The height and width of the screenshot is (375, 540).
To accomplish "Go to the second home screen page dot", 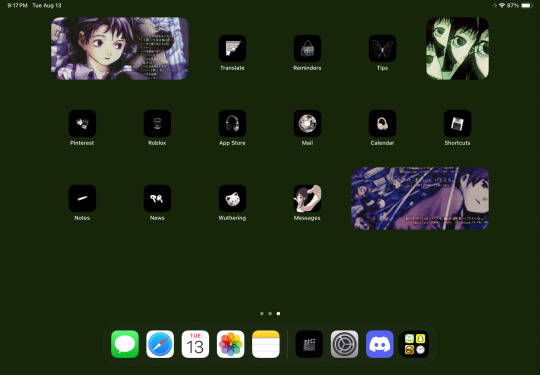I will (270, 314).
